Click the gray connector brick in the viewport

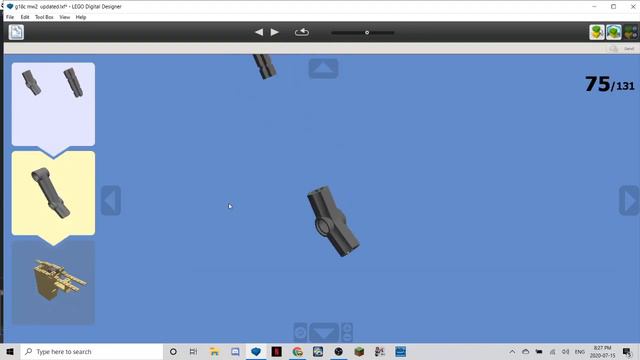pos(333,221)
